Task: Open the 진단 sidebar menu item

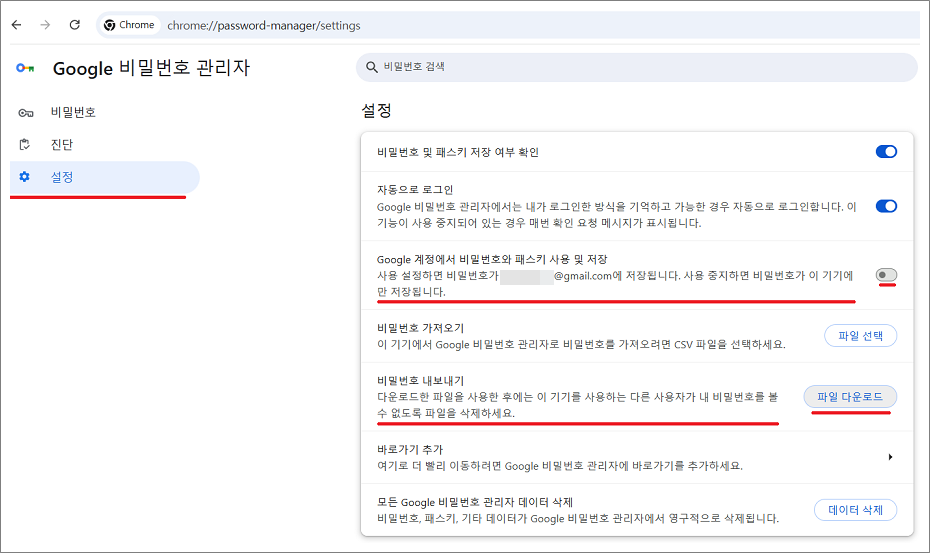Action: pyautogui.click(x=105, y=145)
